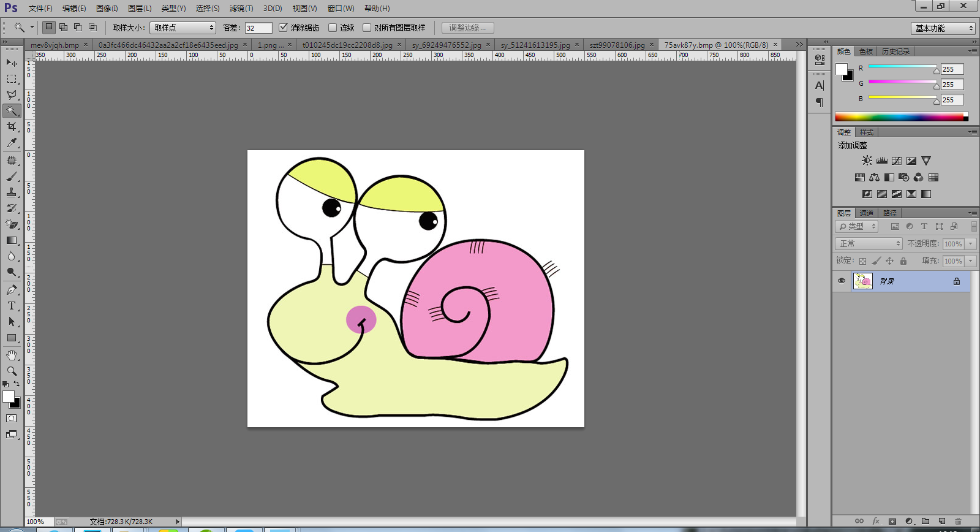Select the Brush tool
This screenshot has height=532, width=980.
[12, 177]
